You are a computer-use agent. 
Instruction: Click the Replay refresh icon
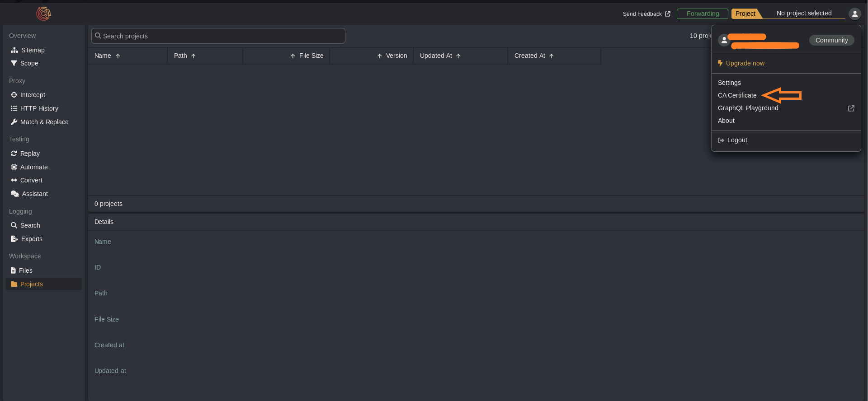tap(14, 154)
